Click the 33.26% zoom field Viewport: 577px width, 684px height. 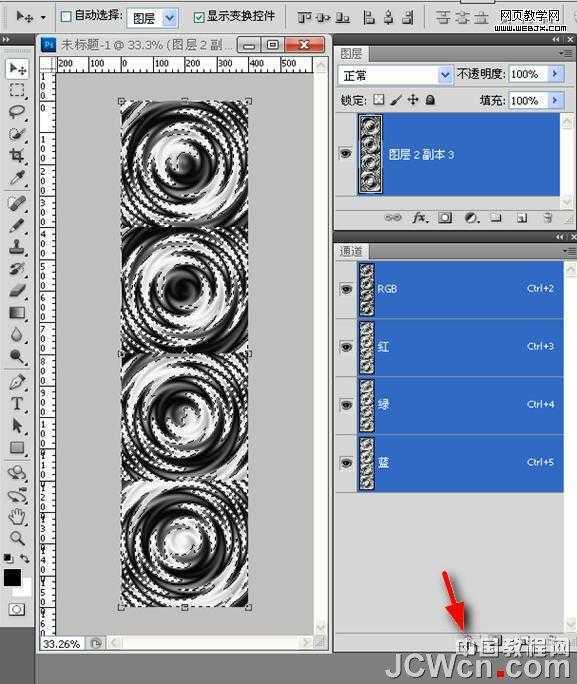(62, 643)
